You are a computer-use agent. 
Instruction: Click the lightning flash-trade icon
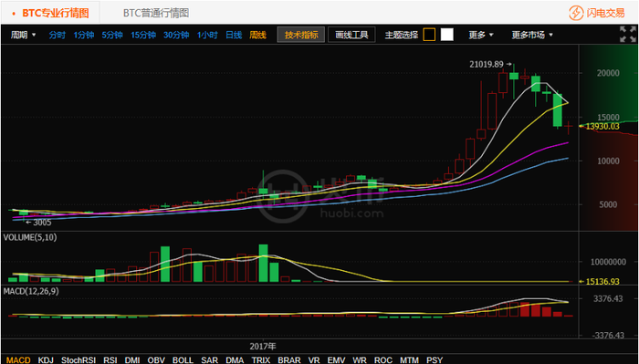[x=576, y=13]
